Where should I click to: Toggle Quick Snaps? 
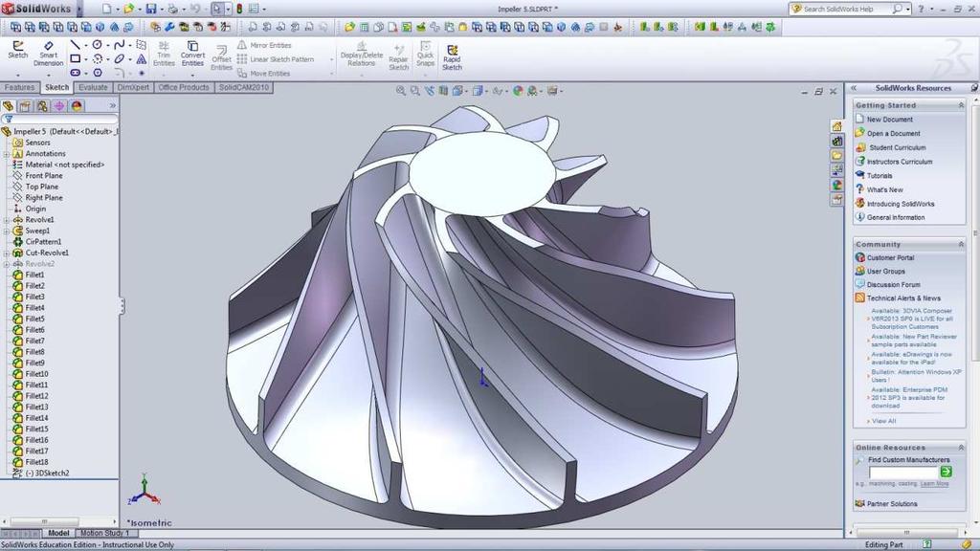425,55
